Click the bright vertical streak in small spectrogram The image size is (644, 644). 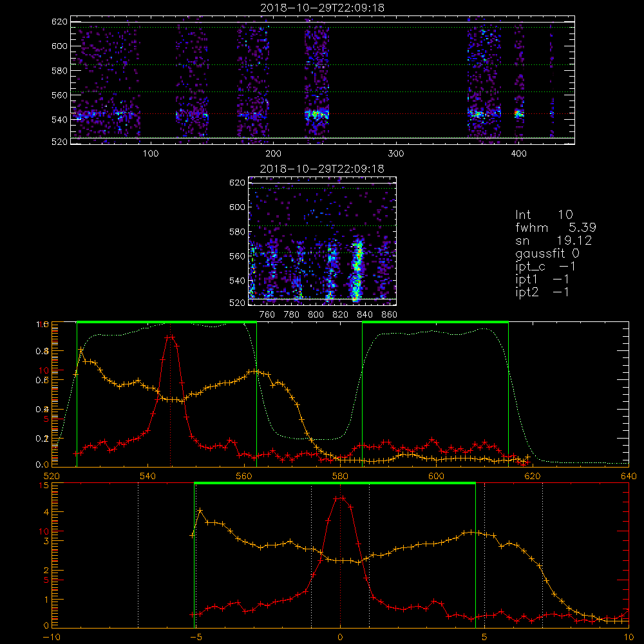357,269
